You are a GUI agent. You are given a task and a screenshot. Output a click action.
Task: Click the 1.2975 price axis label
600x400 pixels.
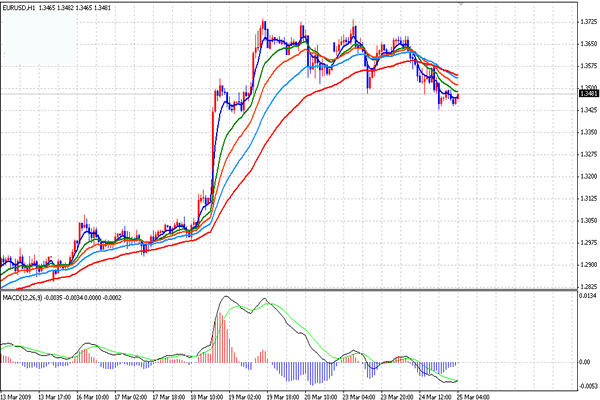click(589, 242)
